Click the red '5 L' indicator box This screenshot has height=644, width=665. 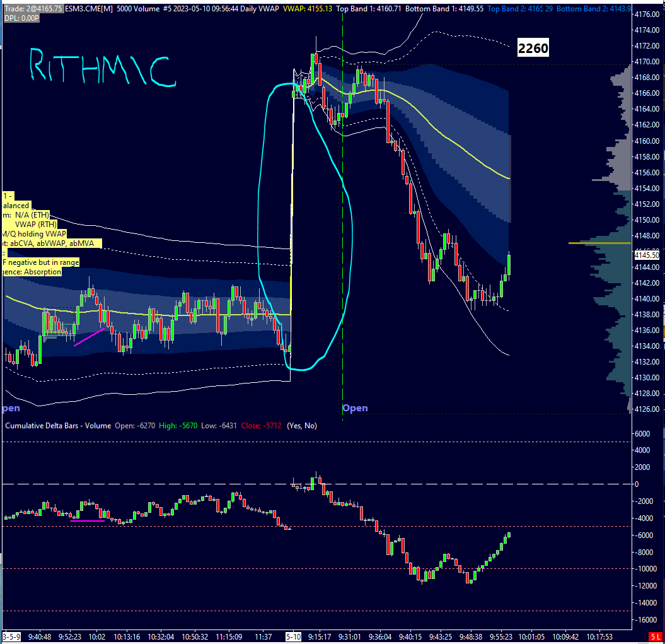[656, 637]
